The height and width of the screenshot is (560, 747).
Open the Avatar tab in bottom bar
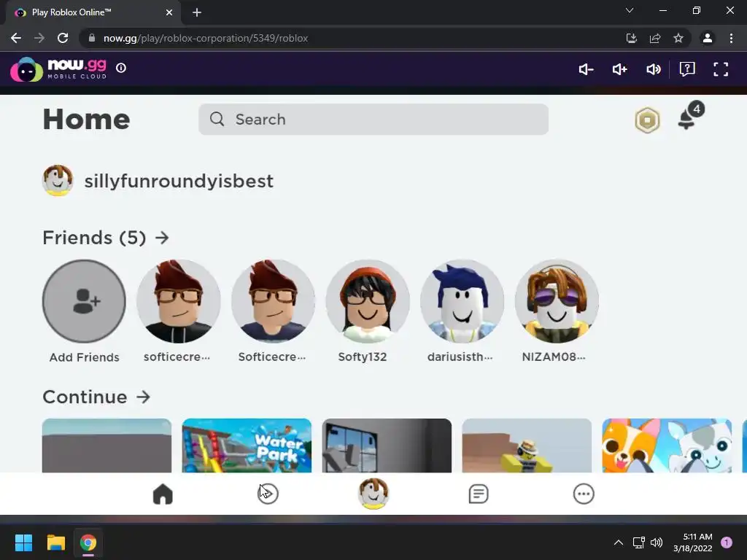(x=373, y=494)
